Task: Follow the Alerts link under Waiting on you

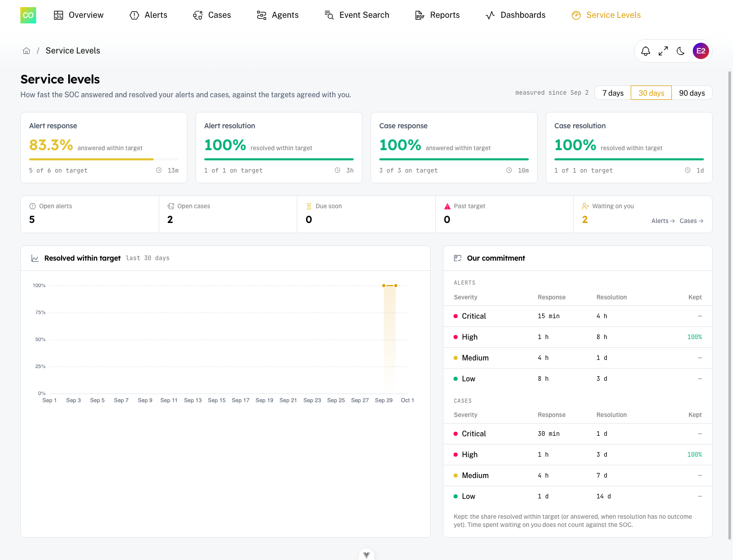Action: pyautogui.click(x=663, y=221)
